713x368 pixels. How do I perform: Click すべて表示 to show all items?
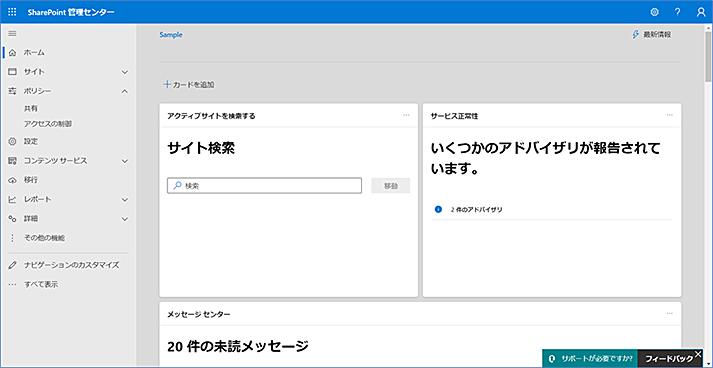41,285
